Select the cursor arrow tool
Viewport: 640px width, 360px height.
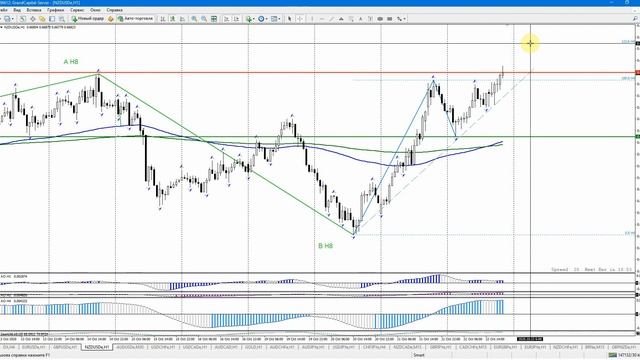click(x=289, y=19)
